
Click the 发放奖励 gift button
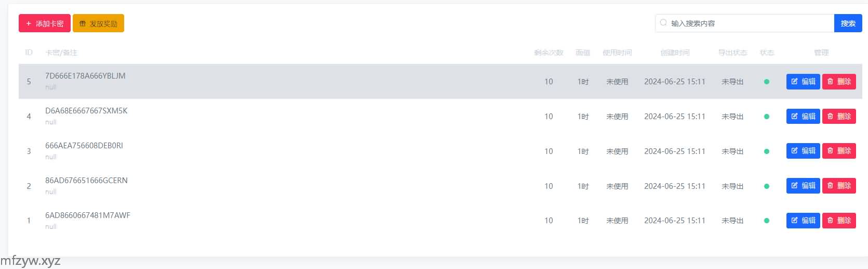pos(98,23)
